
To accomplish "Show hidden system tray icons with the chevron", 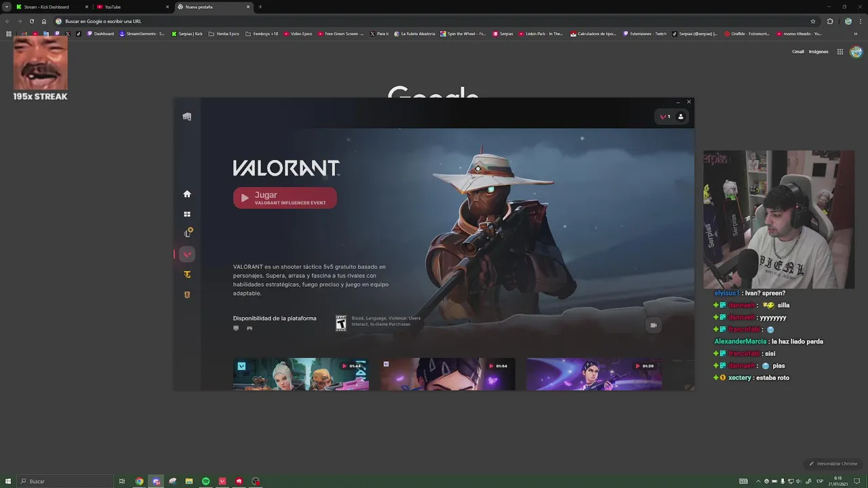I will click(x=758, y=481).
